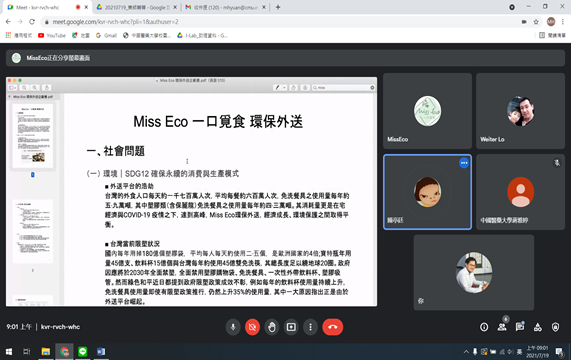Click the MissEco sharing screen banner
This screenshot has width=571, height=360.
click(285, 58)
